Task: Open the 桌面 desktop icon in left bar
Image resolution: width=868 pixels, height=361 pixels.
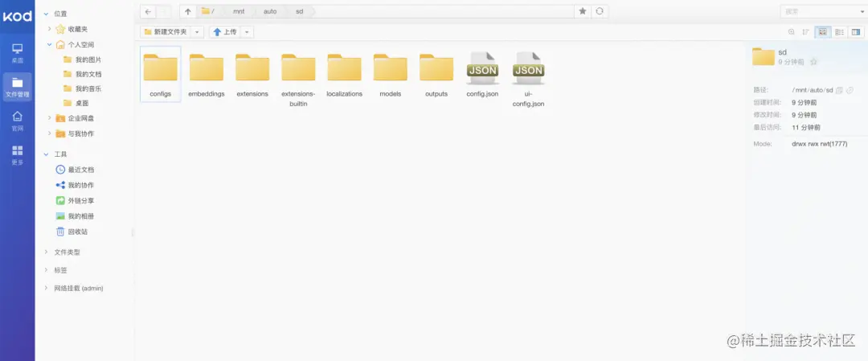Action: [17, 53]
